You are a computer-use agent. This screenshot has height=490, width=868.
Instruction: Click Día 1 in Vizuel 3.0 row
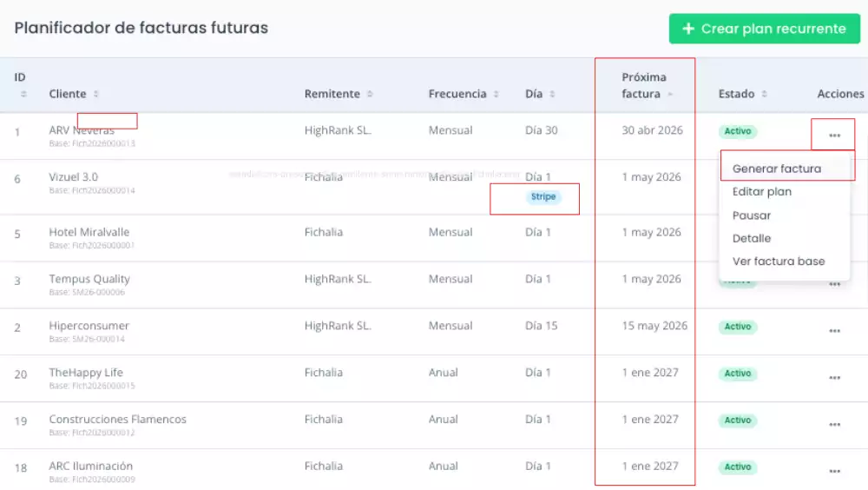(538, 177)
